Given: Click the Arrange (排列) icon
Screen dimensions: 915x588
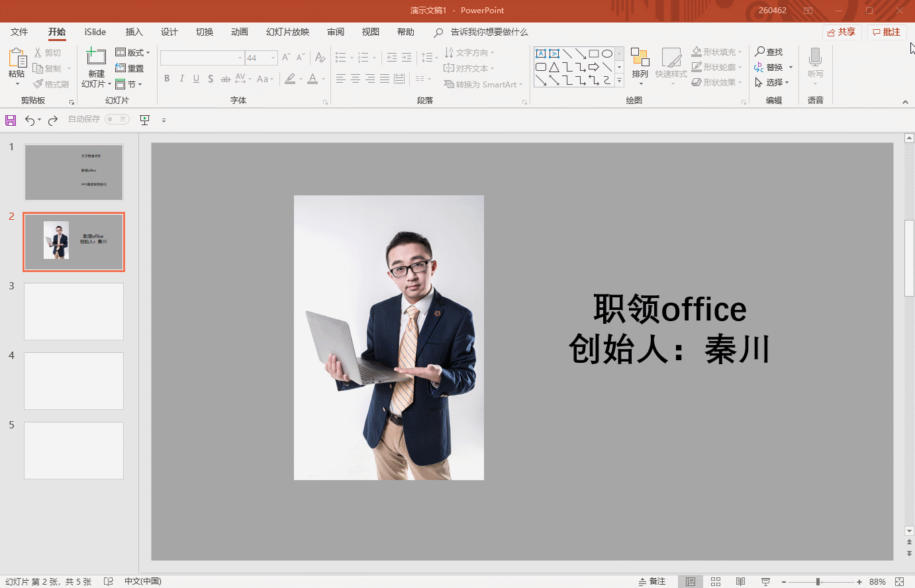Looking at the screenshot, I should (x=640, y=63).
